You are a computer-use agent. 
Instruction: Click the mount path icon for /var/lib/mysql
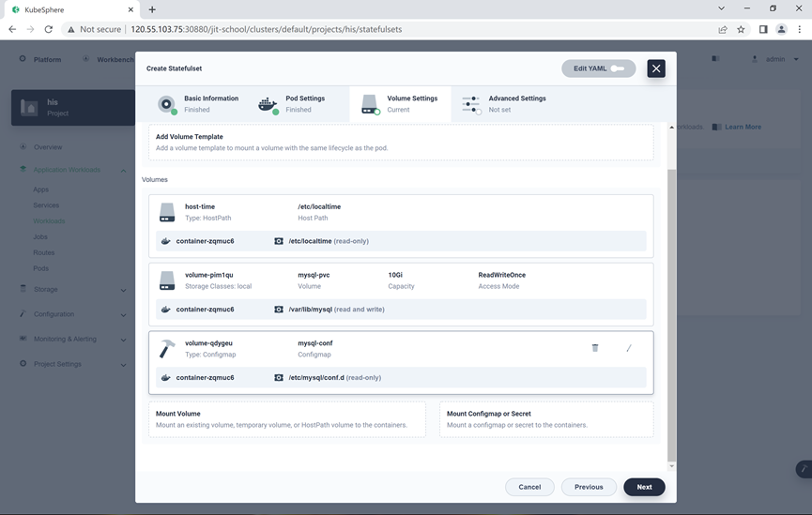click(279, 310)
